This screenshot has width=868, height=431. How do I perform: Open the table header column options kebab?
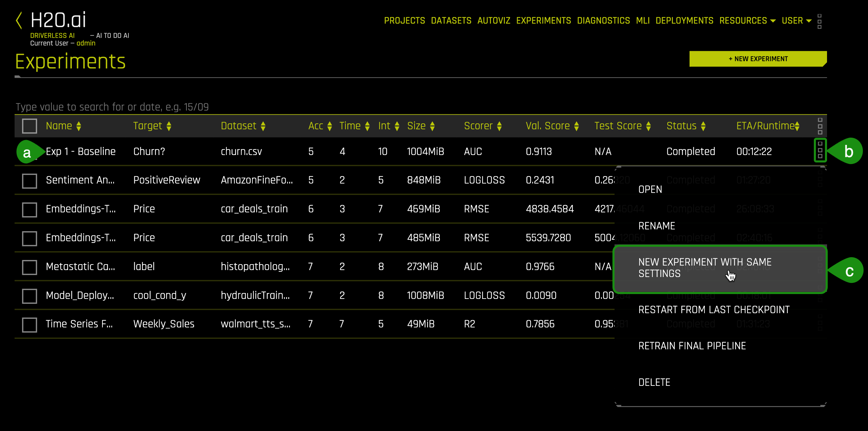(x=820, y=126)
